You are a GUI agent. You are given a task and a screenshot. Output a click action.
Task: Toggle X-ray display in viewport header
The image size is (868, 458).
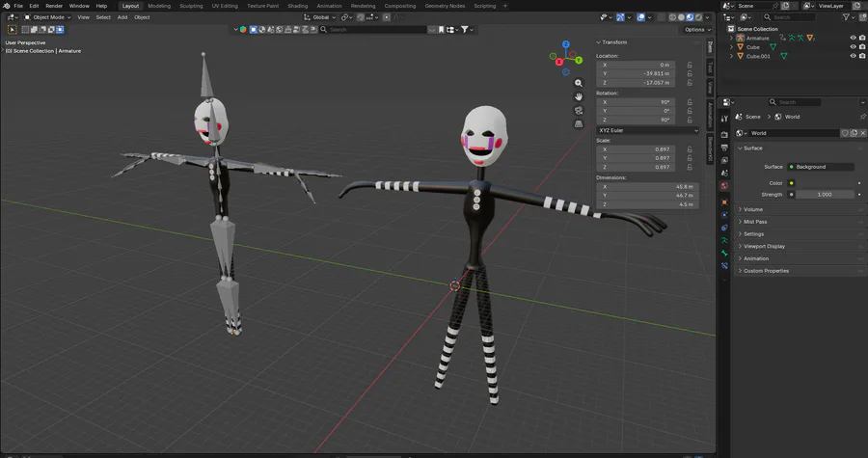click(x=661, y=17)
